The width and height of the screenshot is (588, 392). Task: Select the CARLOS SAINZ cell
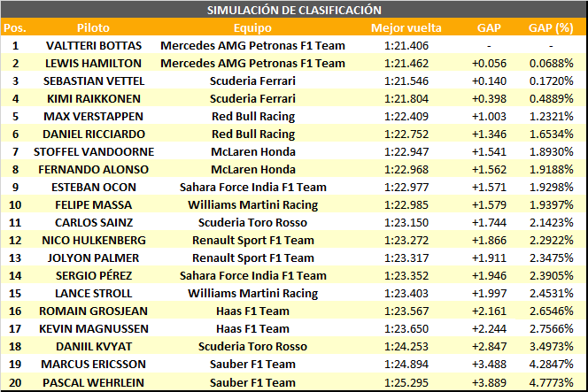[x=94, y=223]
